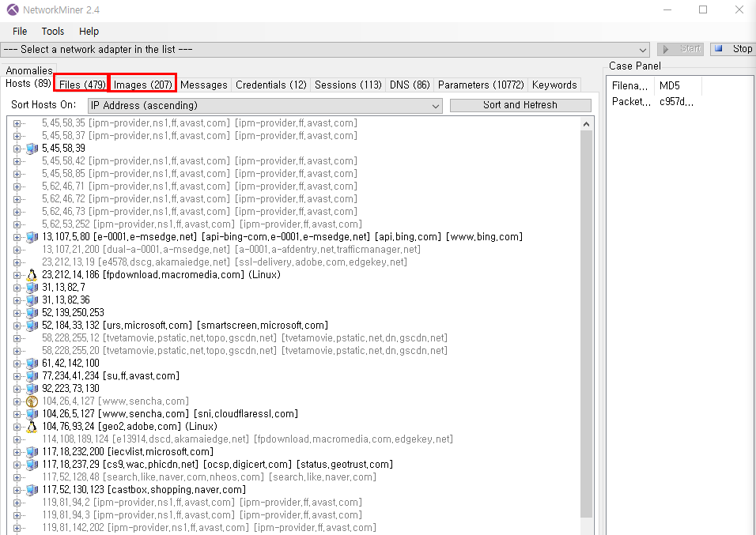This screenshot has height=535, width=756.
Task: Expand the 114.108.189.124 e13914 node
Action: click(17, 439)
